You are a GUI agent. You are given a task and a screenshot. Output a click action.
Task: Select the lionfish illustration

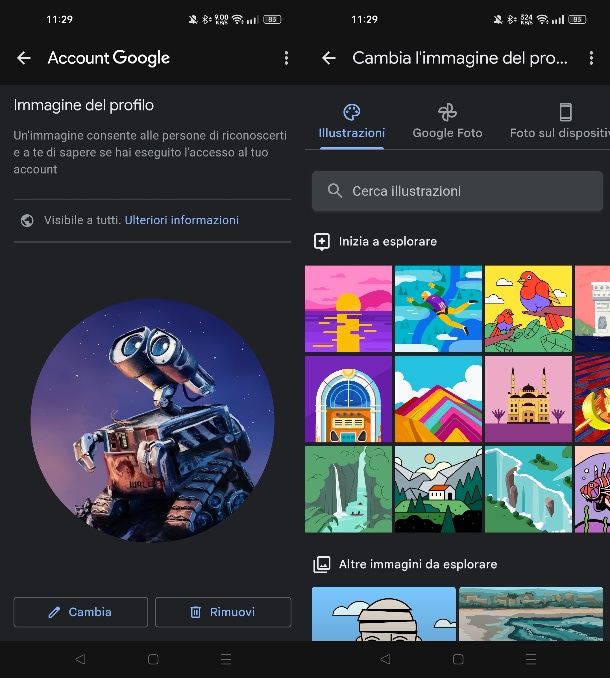coord(592,489)
